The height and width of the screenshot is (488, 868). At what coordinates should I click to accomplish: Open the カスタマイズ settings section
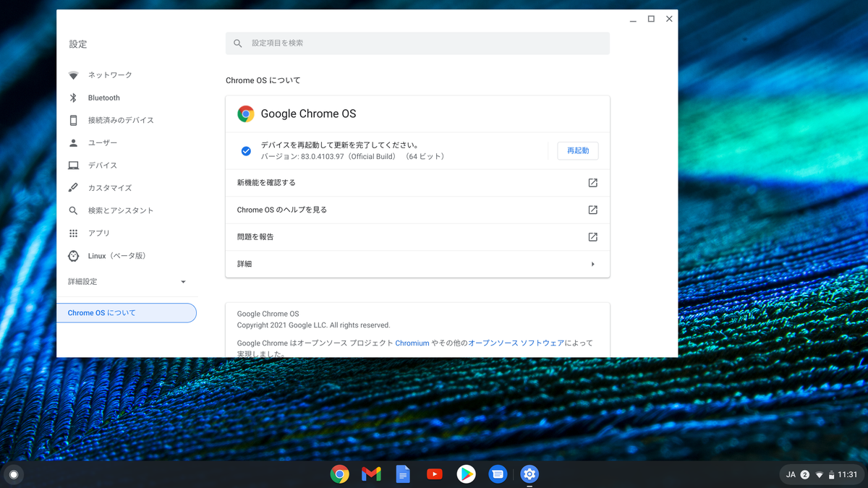click(127, 188)
